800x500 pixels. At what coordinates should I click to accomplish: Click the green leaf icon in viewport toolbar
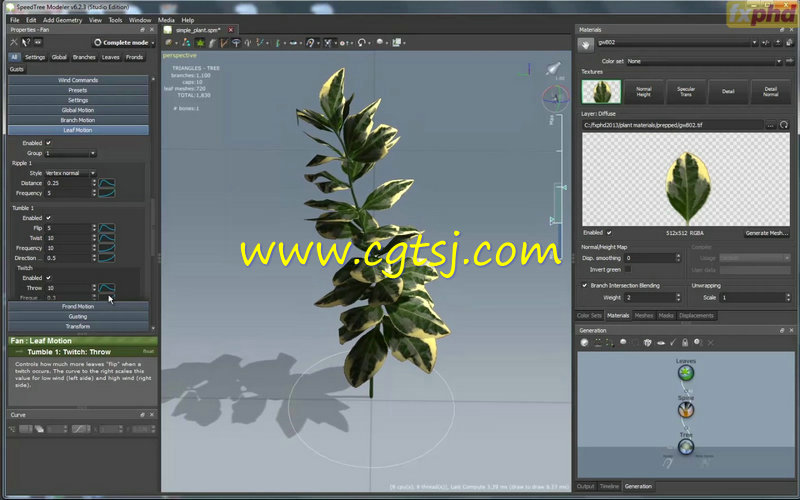tap(200, 43)
